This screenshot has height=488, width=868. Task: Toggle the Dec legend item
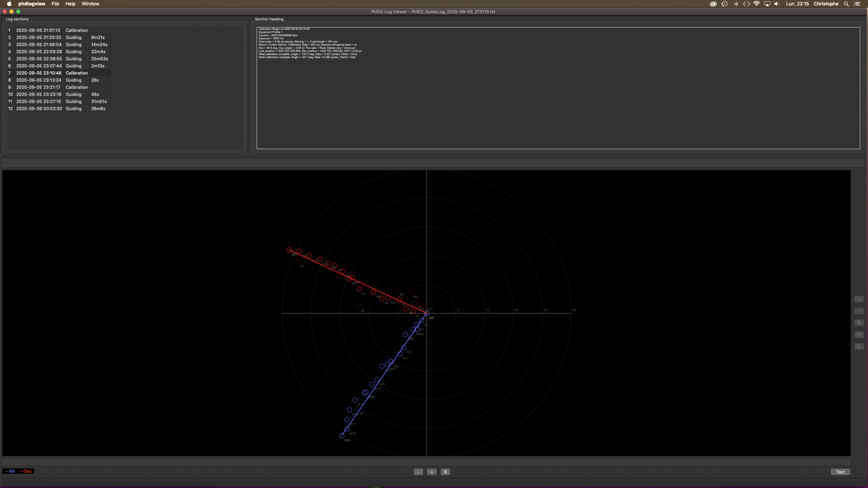(26, 471)
